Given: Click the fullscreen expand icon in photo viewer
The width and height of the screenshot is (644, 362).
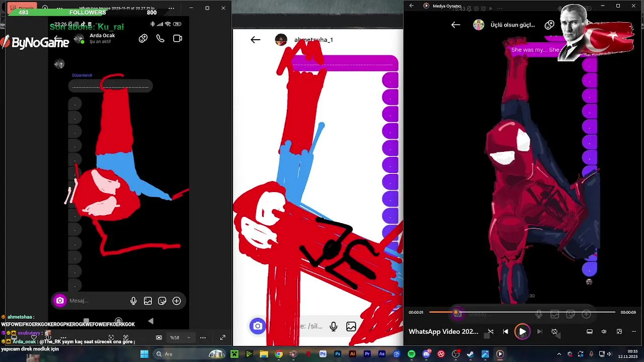Looking at the screenshot, I should (x=222, y=337).
